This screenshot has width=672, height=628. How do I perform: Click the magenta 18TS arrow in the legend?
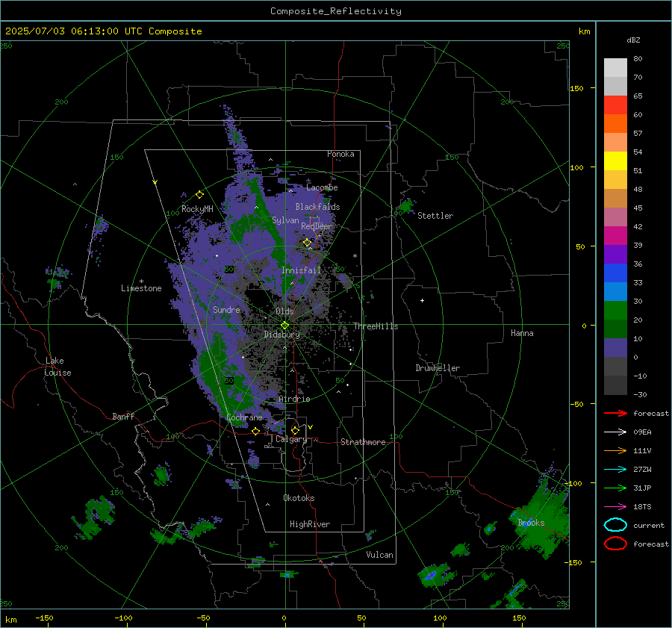click(x=615, y=507)
